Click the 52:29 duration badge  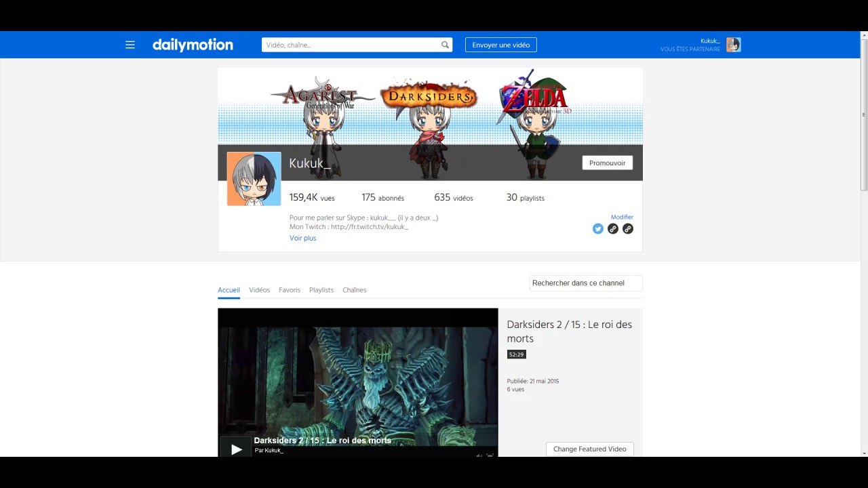(516, 354)
